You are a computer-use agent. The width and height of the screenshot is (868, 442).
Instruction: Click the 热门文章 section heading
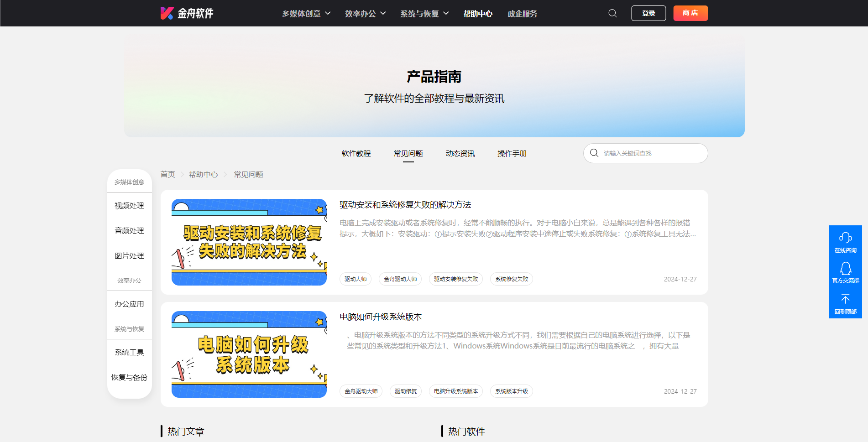click(x=186, y=432)
